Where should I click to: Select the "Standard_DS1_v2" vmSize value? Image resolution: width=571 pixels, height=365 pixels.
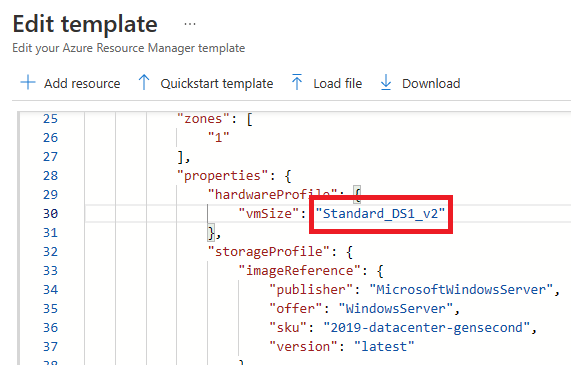(x=380, y=213)
